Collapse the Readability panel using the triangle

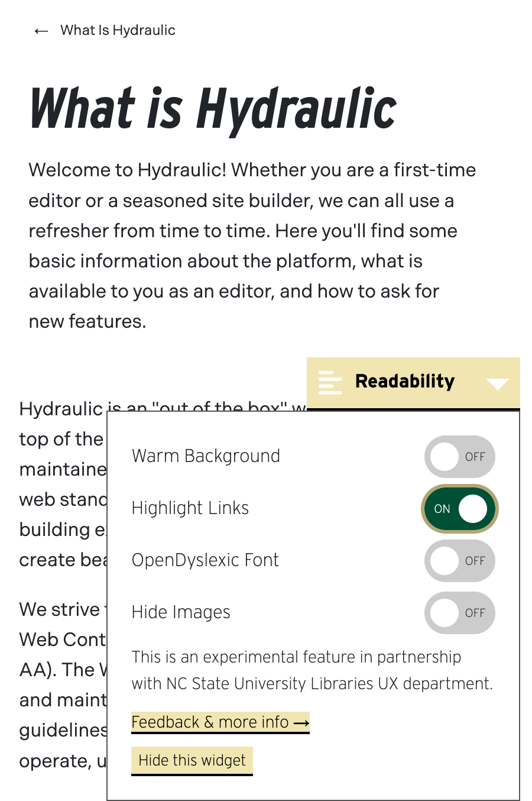click(x=497, y=384)
